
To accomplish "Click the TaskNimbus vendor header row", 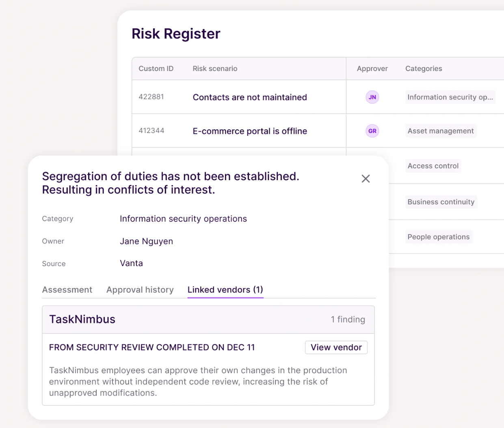I will (x=82, y=319).
